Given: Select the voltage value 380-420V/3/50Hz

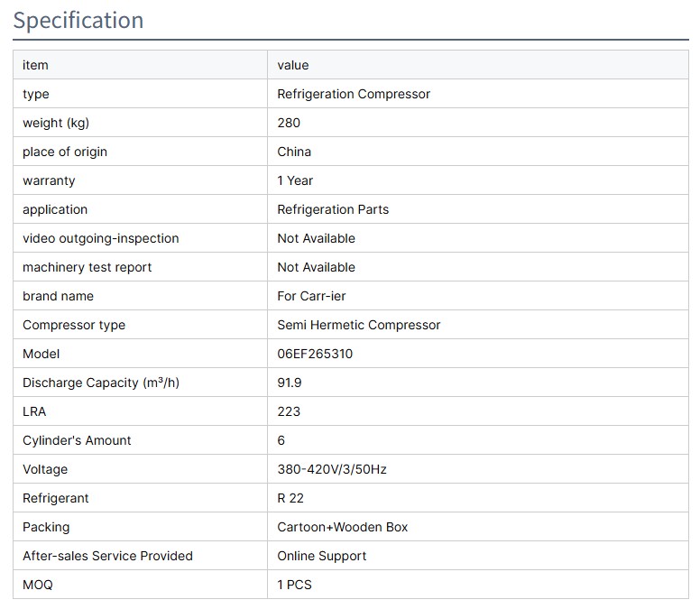Looking at the screenshot, I should click(332, 469).
